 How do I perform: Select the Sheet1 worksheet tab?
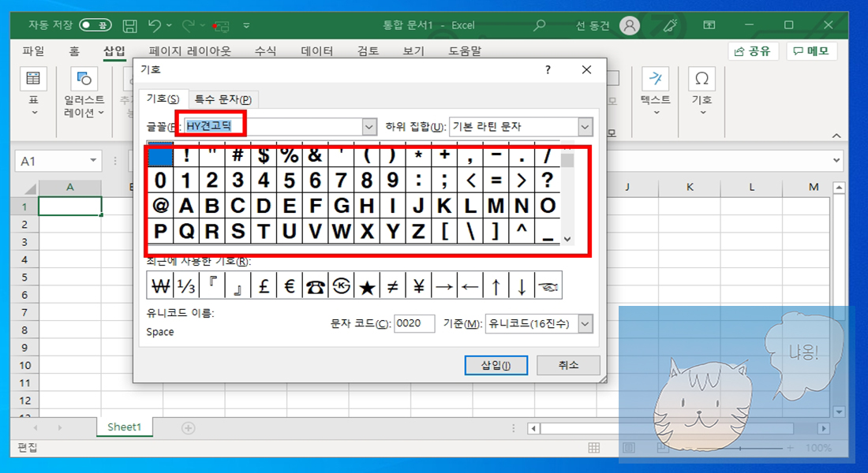coord(125,427)
